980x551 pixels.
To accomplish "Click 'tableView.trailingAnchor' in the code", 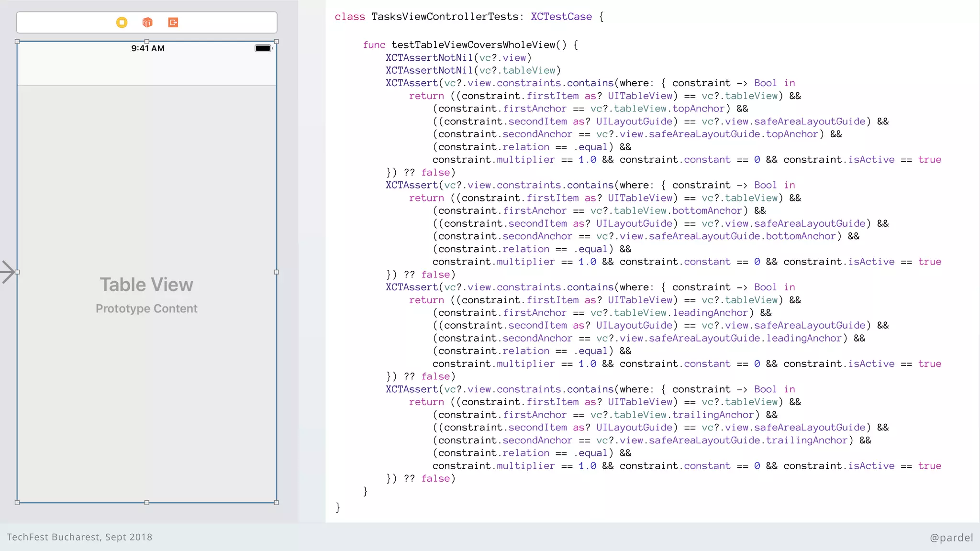I will (684, 415).
